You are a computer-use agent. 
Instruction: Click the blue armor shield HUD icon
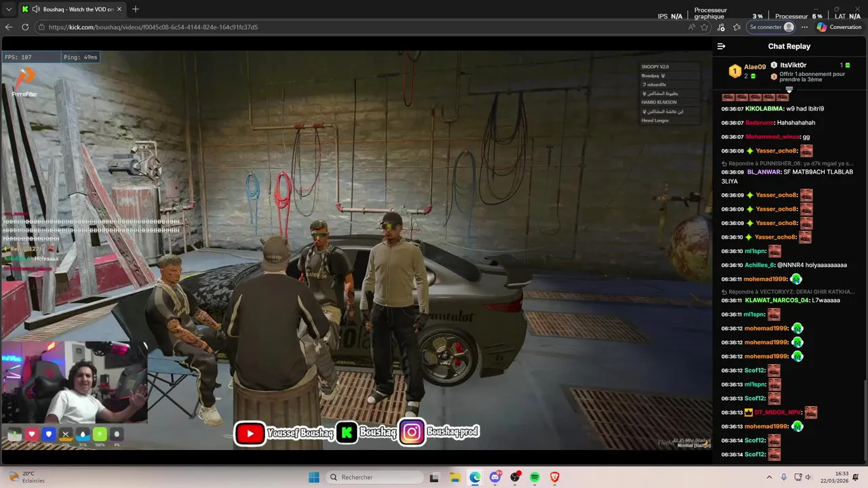coord(49,434)
